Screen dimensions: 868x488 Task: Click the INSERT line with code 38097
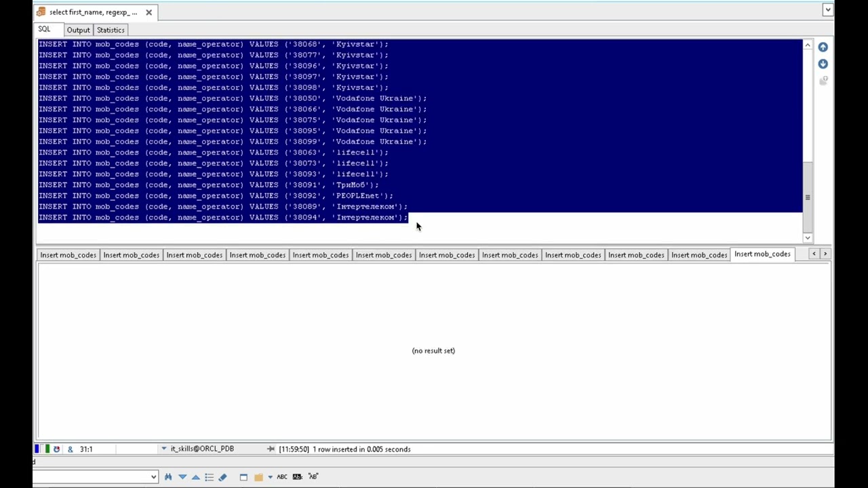(x=214, y=77)
